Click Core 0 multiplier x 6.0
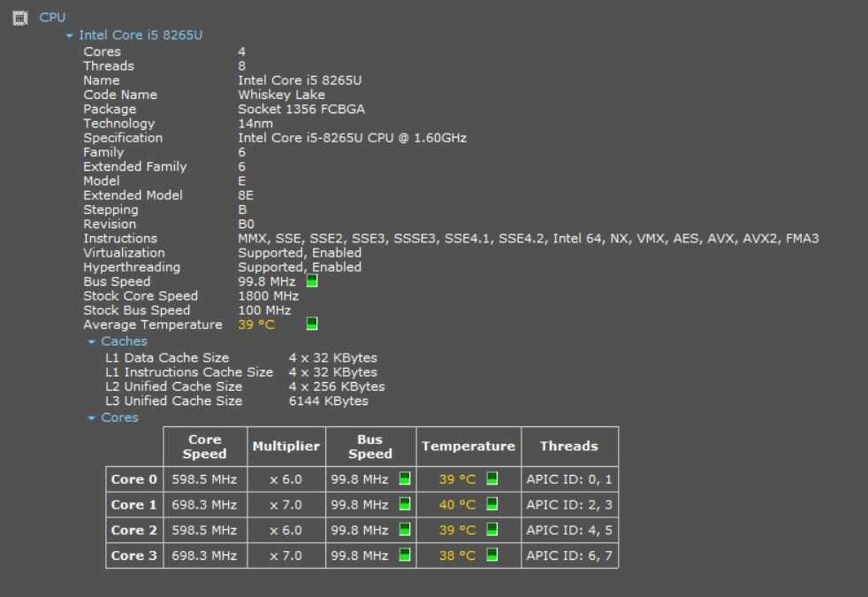 click(x=286, y=479)
